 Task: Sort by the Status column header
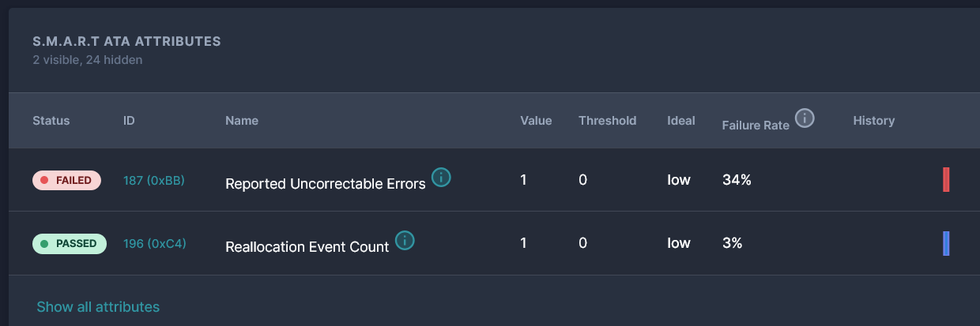51,121
